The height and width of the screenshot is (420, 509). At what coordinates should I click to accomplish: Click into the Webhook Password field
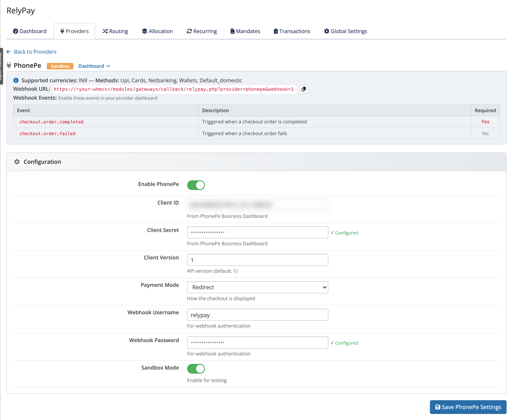click(x=258, y=342)
